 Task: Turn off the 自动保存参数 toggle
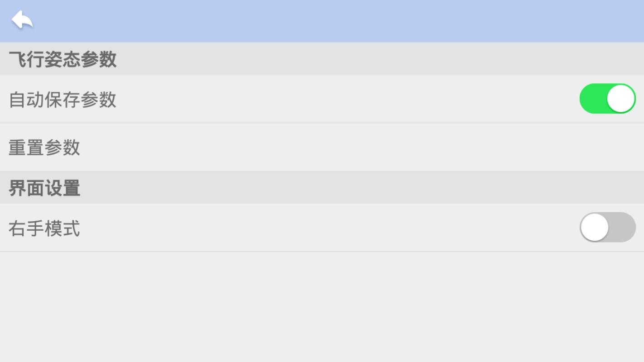tap(607, 99)
